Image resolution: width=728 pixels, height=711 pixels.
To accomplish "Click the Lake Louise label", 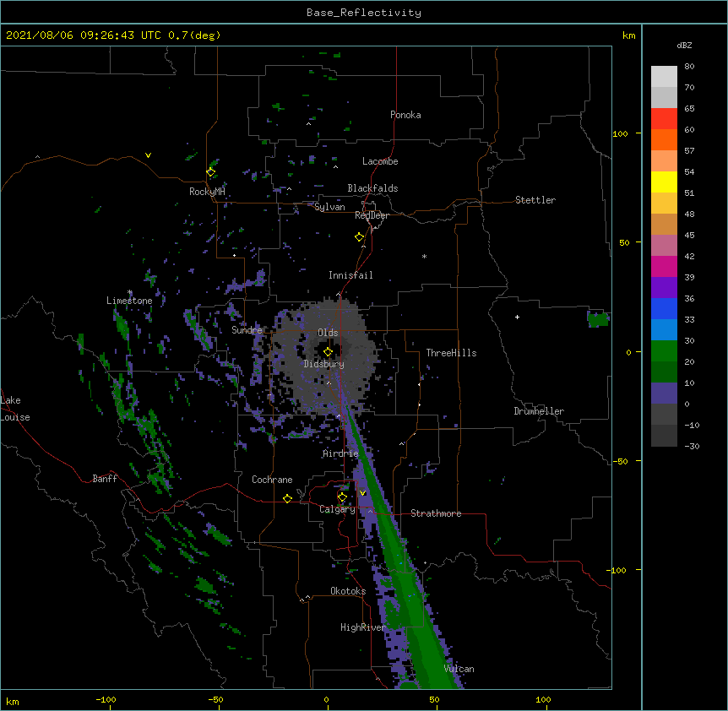I will pos(15,409).
